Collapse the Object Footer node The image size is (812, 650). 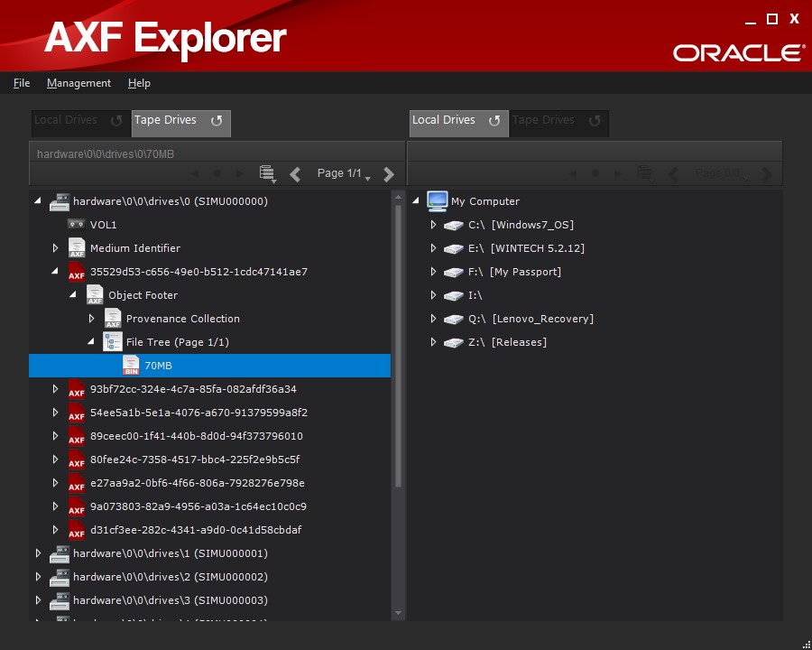point(73,294)
